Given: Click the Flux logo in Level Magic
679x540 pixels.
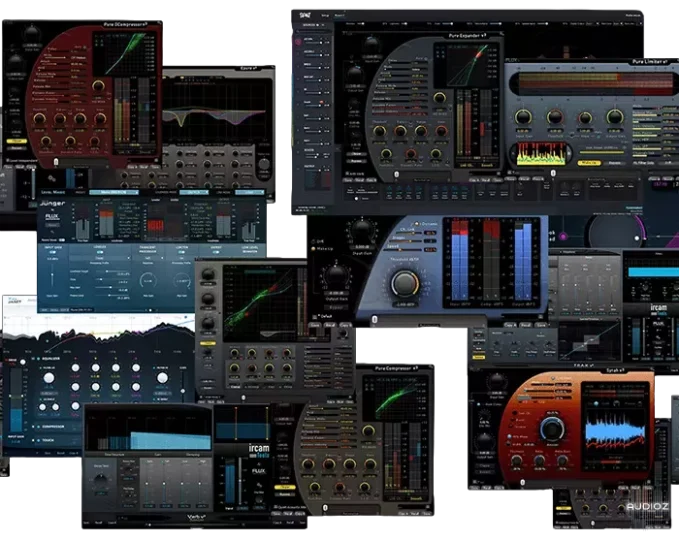Looking at the screenshot, I should (52, 216).
